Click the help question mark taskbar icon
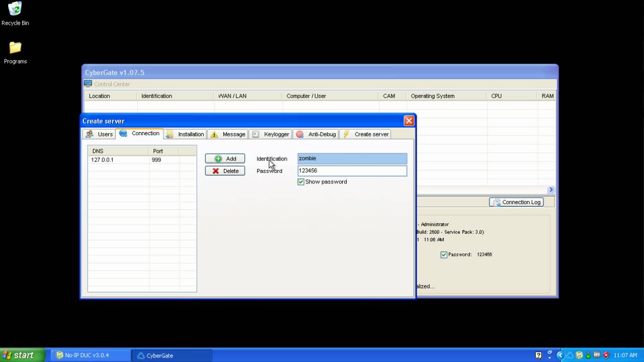 pos(538,355)
